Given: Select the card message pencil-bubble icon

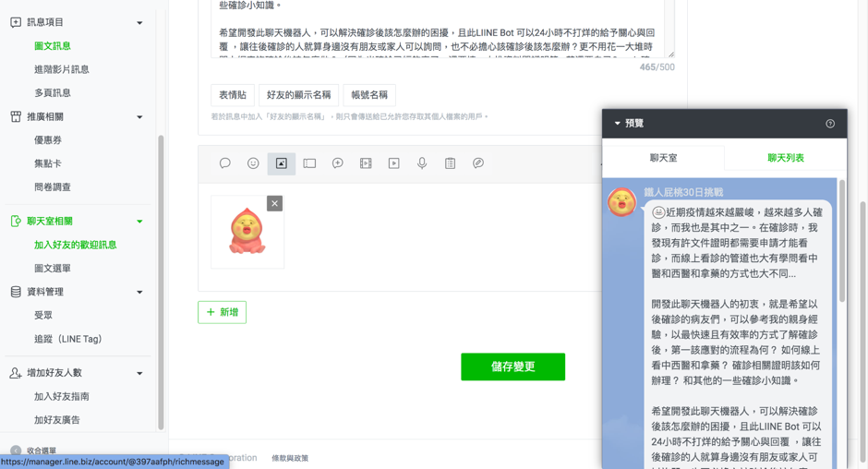Looking at the screenshot, I should pyautogui.click(x=478, y=163).
